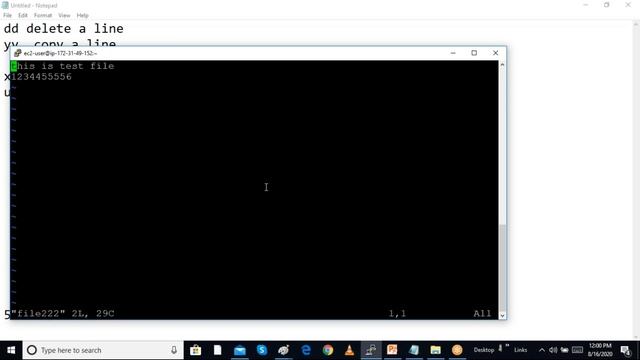Viewport: 640px width, 360px height.
Task: Open the volume control in tray
Action: tap(553, 350)
